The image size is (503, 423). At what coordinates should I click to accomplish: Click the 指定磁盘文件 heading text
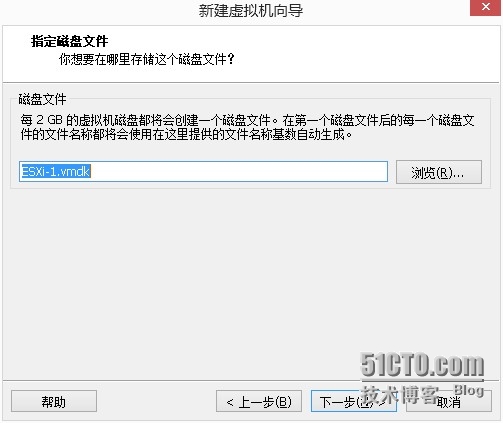click(x=69, y=41)
